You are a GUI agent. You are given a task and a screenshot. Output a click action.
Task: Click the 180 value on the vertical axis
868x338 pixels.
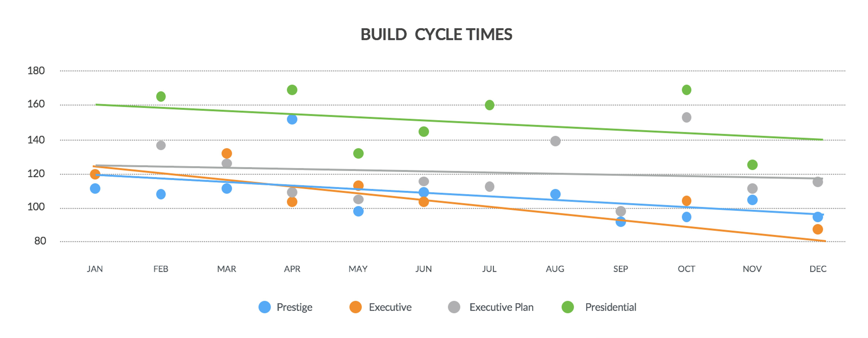coord(36,71)
